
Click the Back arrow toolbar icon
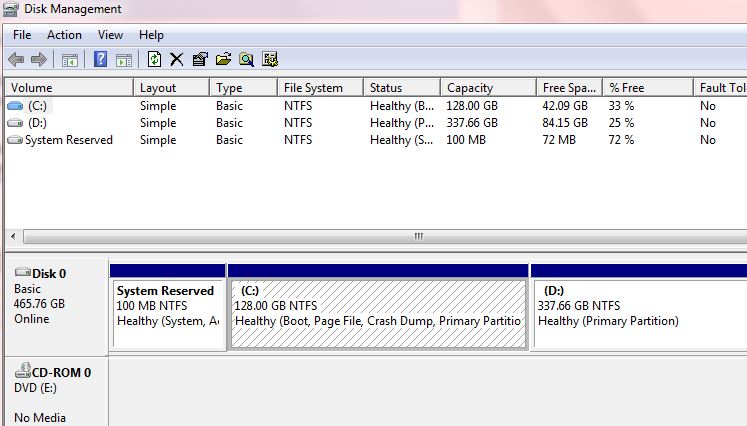(16, 60)
